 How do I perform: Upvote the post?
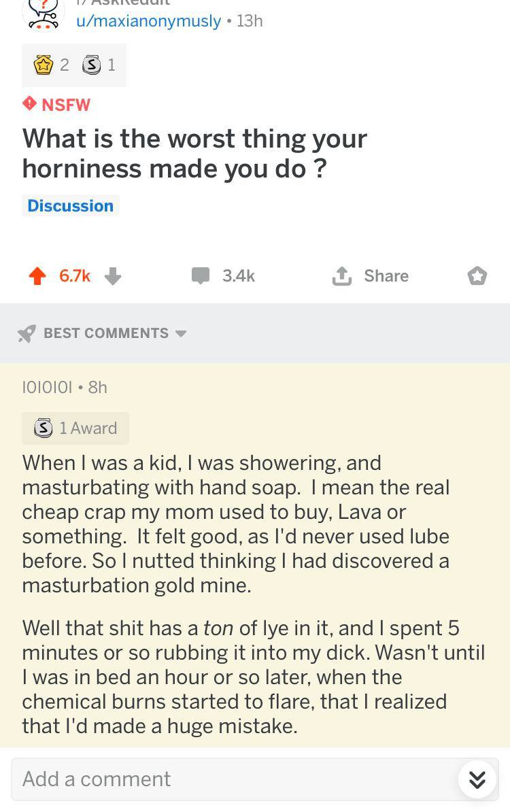pyautogui.click(x=38, y=276)
